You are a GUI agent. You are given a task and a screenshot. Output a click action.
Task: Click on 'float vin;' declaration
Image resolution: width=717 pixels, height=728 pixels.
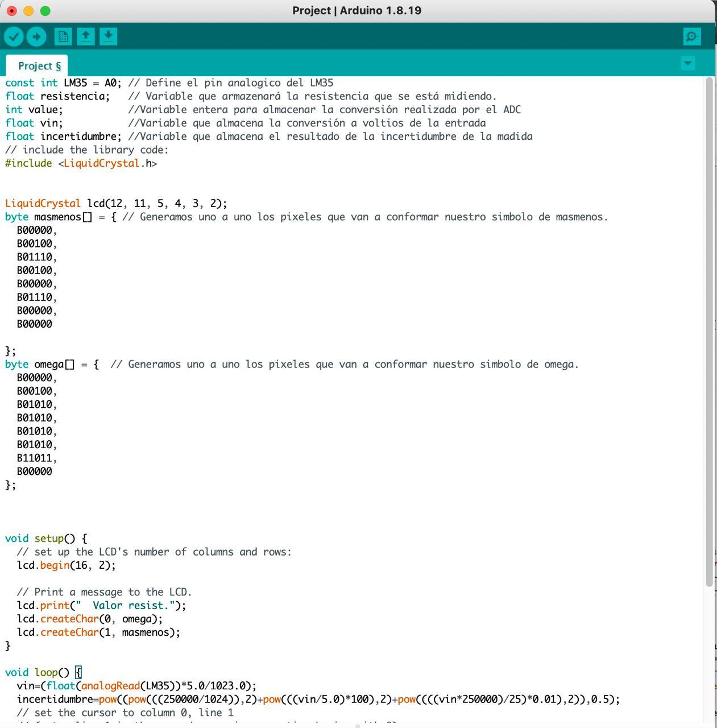coord(34,123)
